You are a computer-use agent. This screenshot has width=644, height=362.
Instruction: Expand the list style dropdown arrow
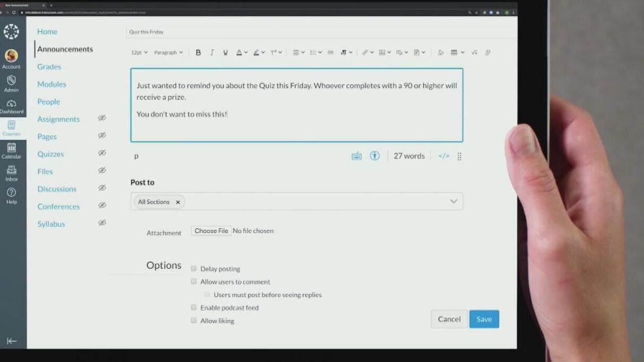click(320, 53)
